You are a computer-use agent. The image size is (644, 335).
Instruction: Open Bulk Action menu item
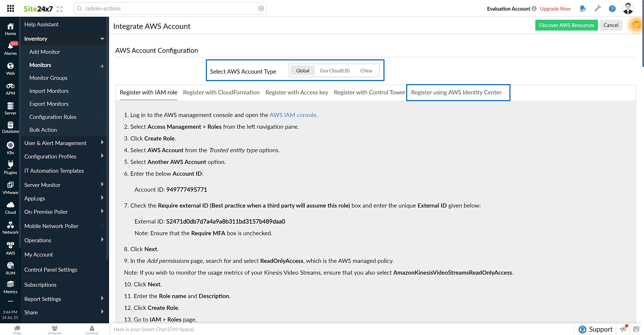[x=43, y=130]
